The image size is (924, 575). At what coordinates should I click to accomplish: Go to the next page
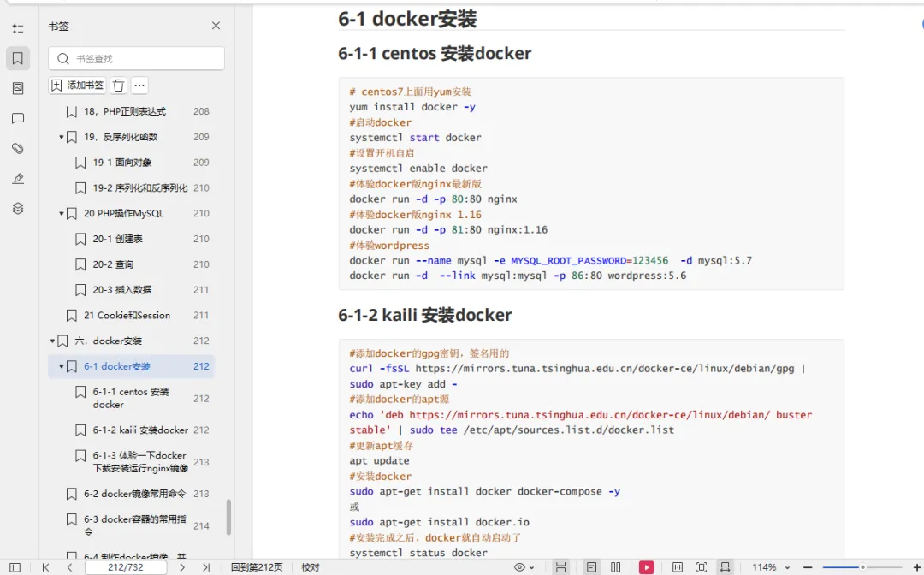point(182,567)
